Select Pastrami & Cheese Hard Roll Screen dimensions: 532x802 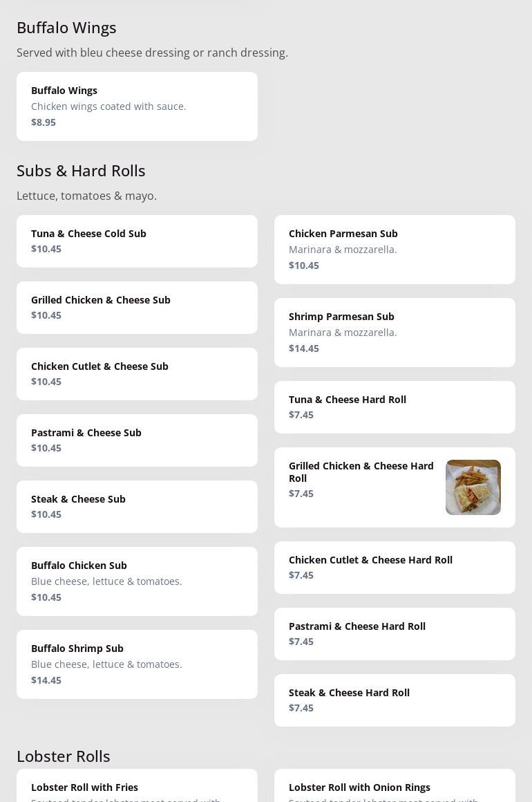[x=395, y=634]
